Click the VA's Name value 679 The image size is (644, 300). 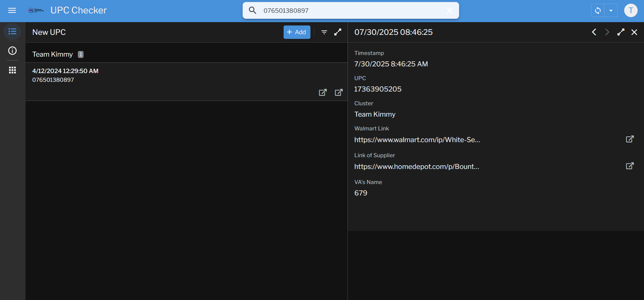click(361, 193)
